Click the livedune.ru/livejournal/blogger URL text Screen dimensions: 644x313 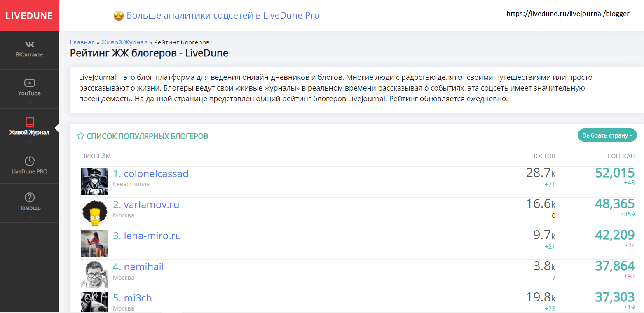[568, 14]
